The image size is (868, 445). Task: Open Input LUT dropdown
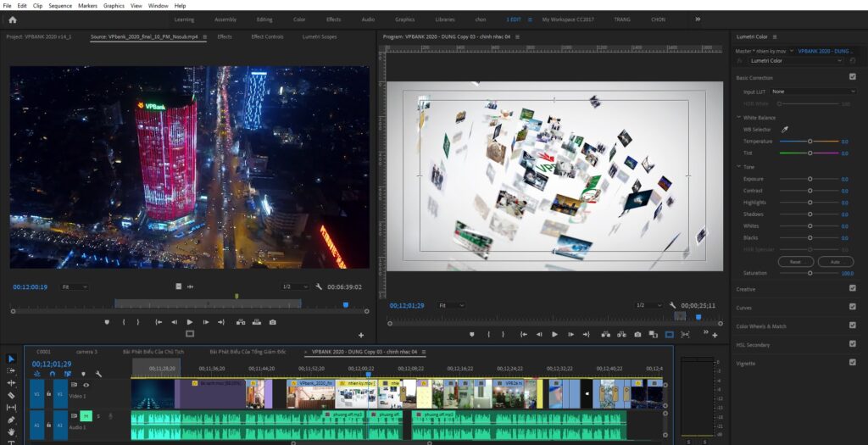(813, 92)
